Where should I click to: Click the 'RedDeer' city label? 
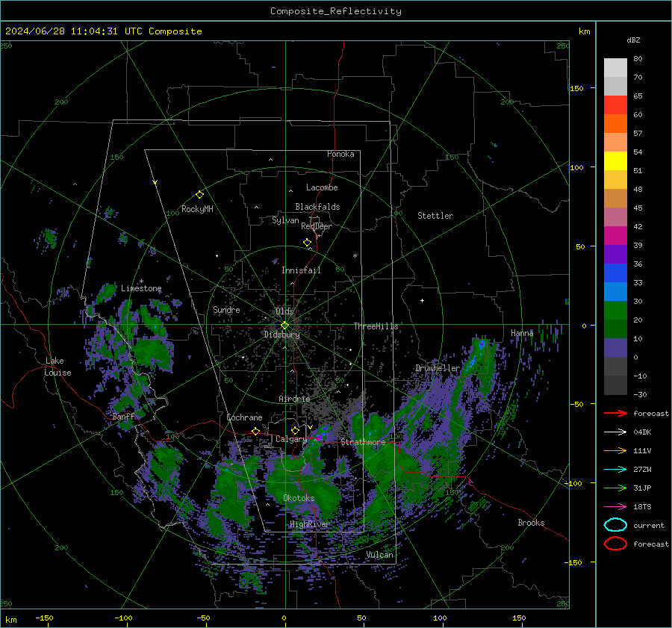317,226
